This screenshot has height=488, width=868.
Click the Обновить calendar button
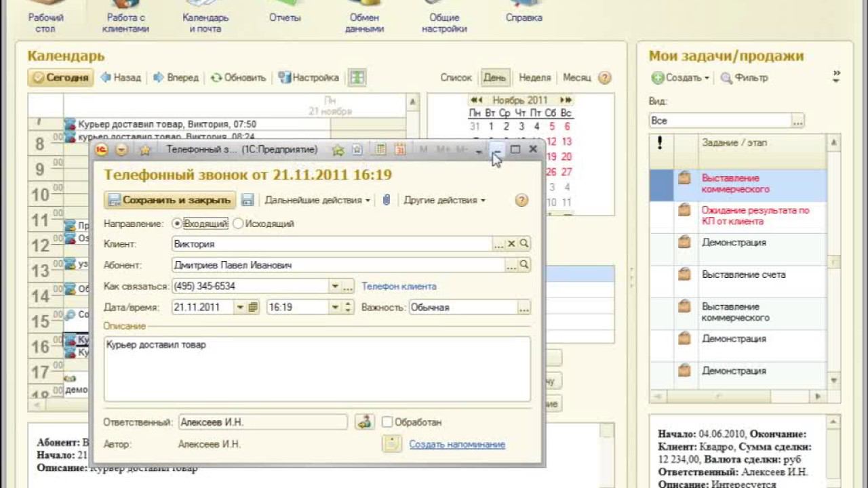[x=238, y=77]
